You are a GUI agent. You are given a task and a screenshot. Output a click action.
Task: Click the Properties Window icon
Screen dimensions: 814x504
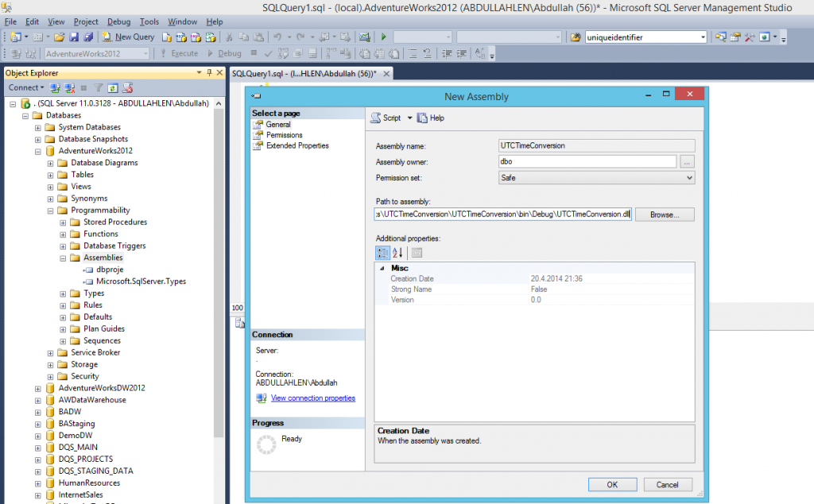pos(735,37)
